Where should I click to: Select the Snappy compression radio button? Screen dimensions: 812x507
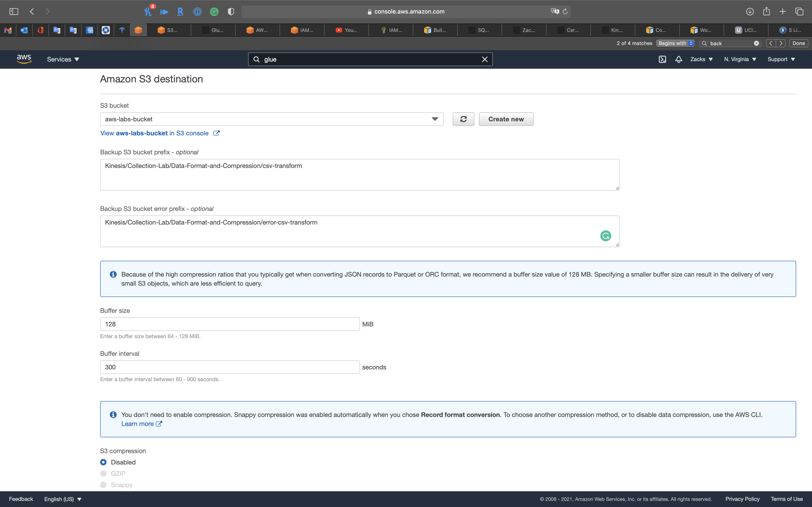(103, 485)
